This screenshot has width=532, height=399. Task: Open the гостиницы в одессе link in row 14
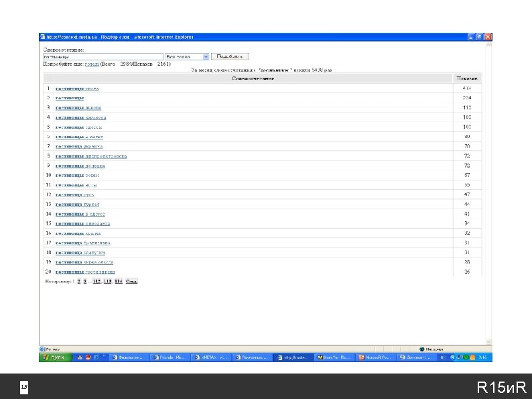(x=80, y=214)
